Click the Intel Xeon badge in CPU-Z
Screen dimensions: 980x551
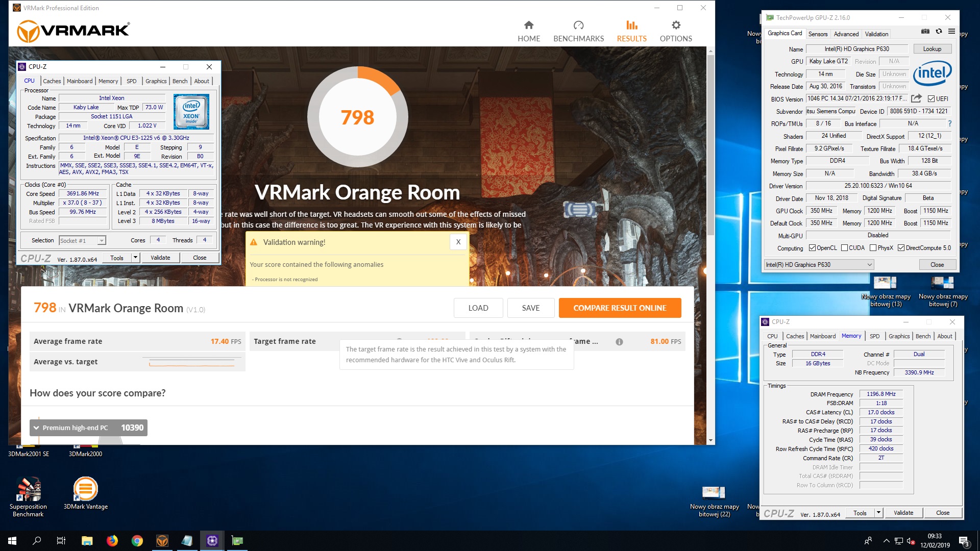tap(191, 111)
